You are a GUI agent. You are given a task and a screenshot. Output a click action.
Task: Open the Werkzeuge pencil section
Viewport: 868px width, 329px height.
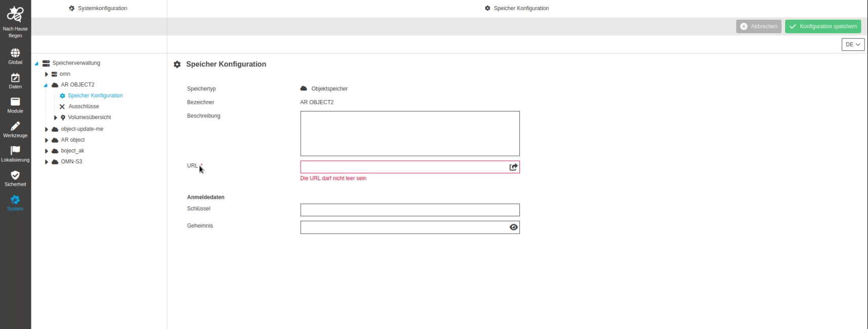click(15, 130)
